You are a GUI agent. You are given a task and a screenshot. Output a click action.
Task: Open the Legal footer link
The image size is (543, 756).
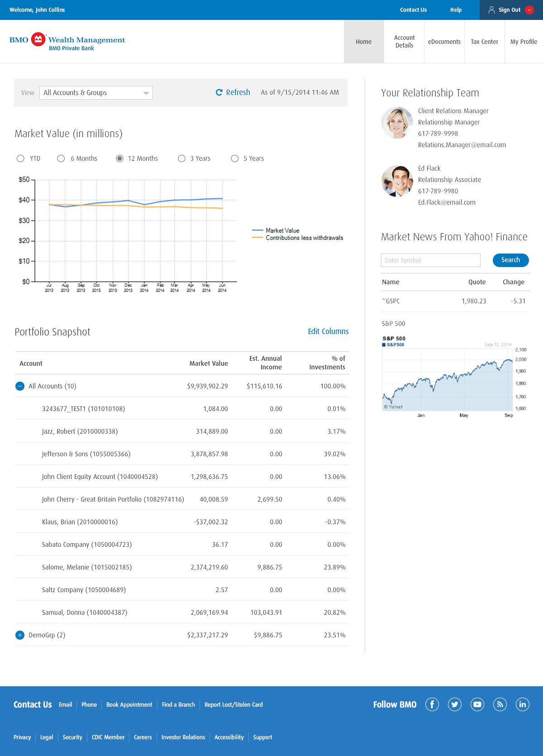click(47, 737)
